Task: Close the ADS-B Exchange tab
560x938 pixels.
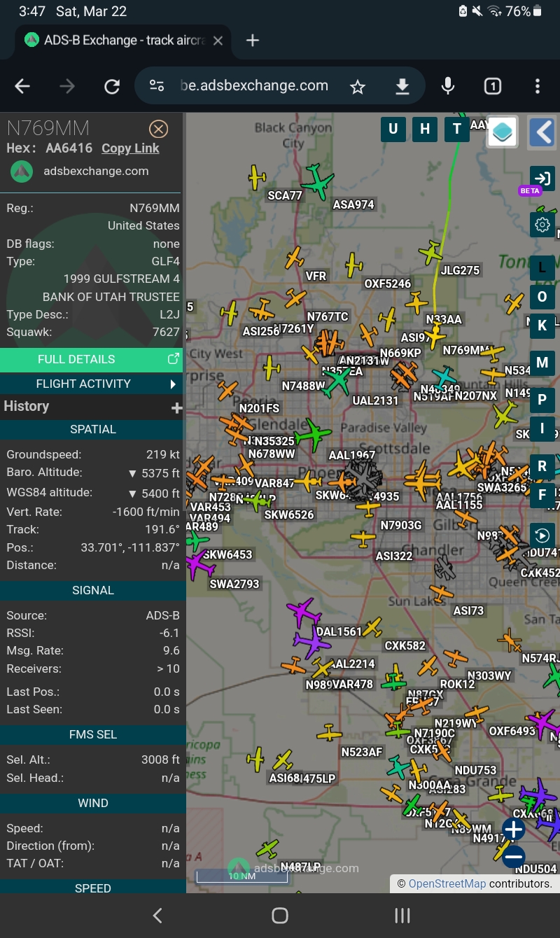Action: click(218, 41)
